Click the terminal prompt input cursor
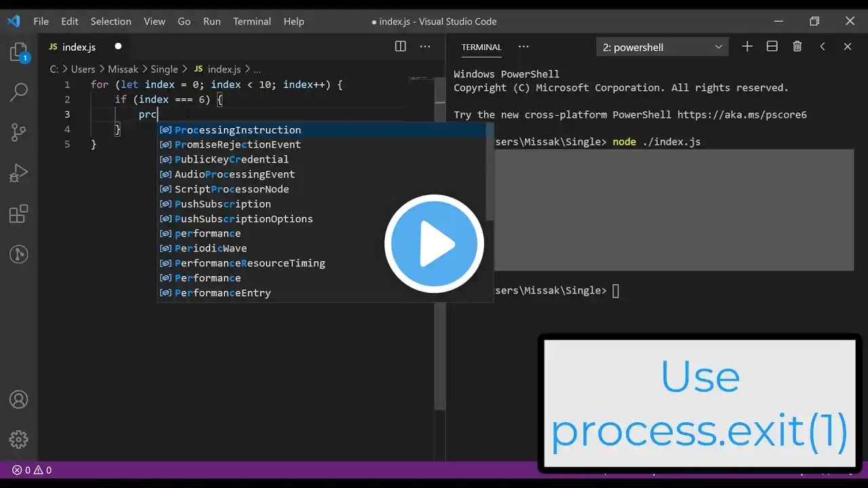This screenshot has width=868, height=488. coord(616,291)
